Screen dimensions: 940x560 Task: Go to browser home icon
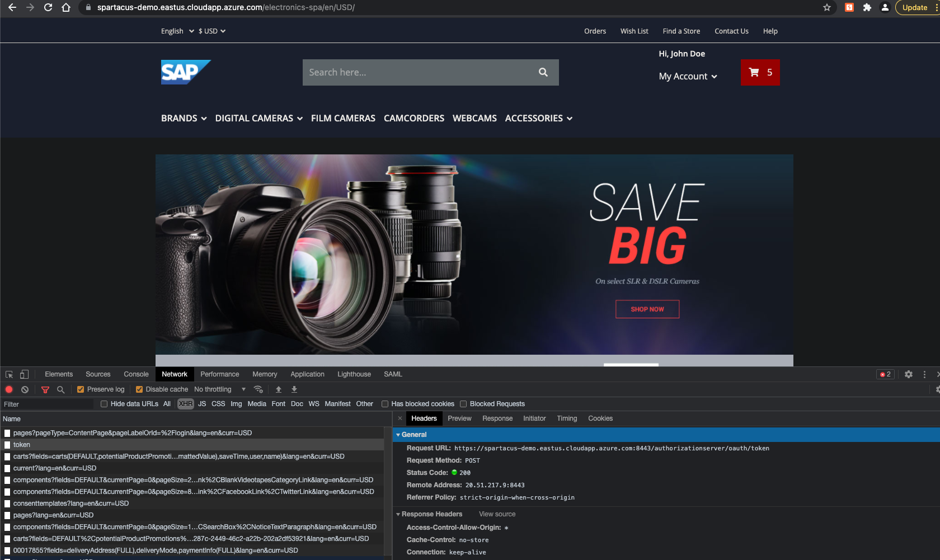(x=66, y=7)
